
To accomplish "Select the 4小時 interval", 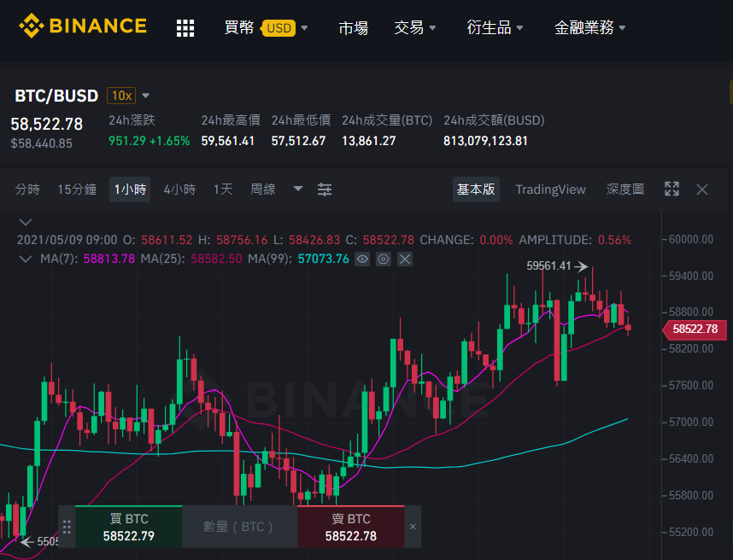I will click(x=179, y=190).
